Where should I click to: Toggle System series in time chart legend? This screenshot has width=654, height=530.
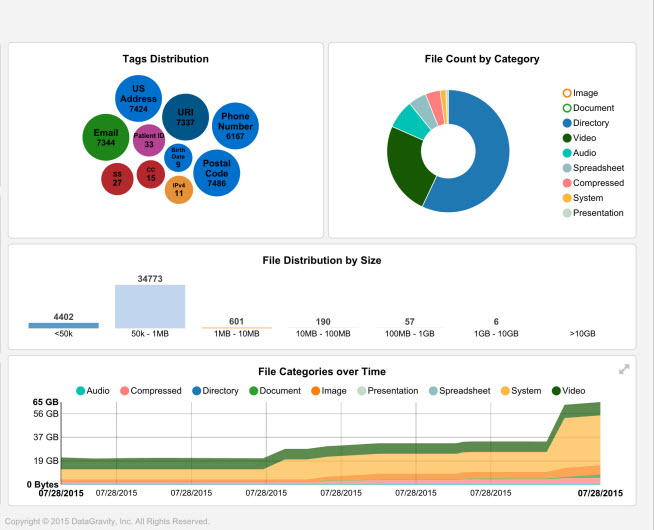tap(521, 391)
